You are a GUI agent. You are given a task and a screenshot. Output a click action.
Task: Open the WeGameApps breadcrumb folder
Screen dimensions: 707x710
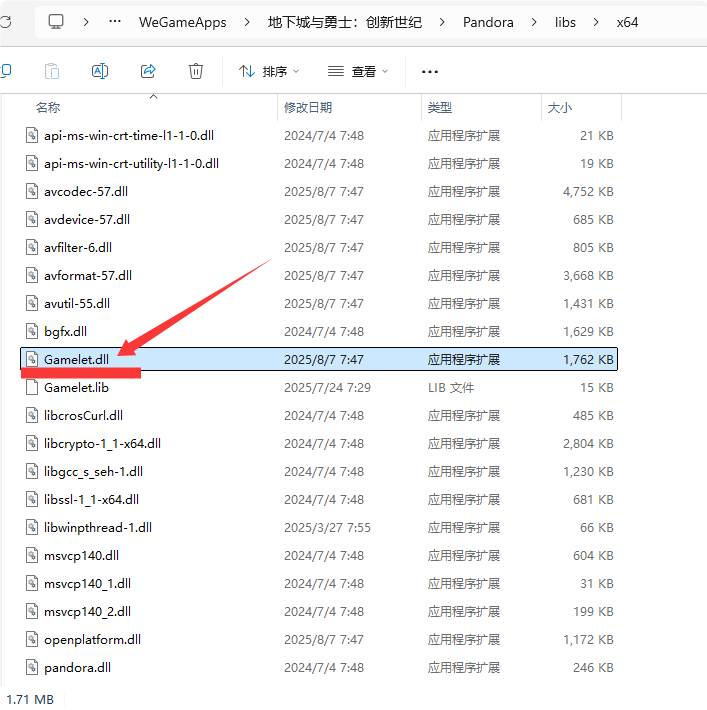pos(183,22)
